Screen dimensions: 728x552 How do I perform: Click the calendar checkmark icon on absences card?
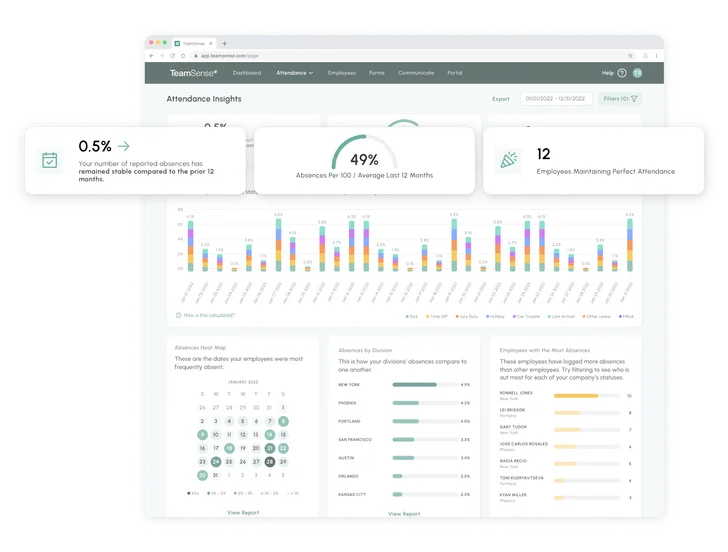coord(49,159)
